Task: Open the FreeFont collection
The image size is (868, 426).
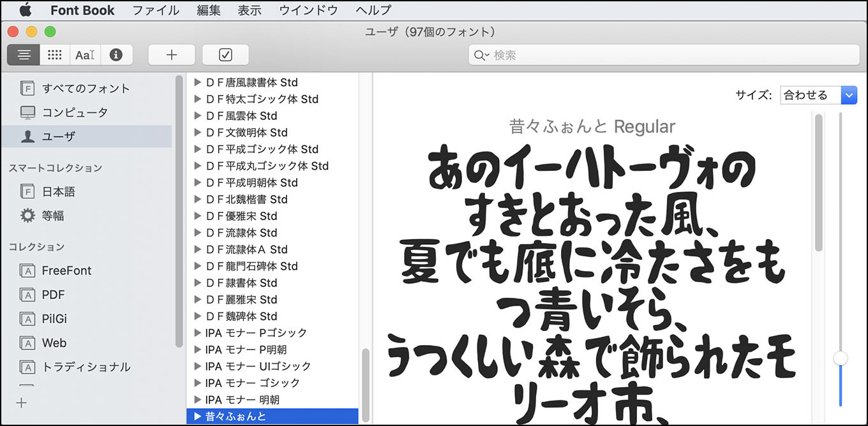Action: tap(66, 270)
